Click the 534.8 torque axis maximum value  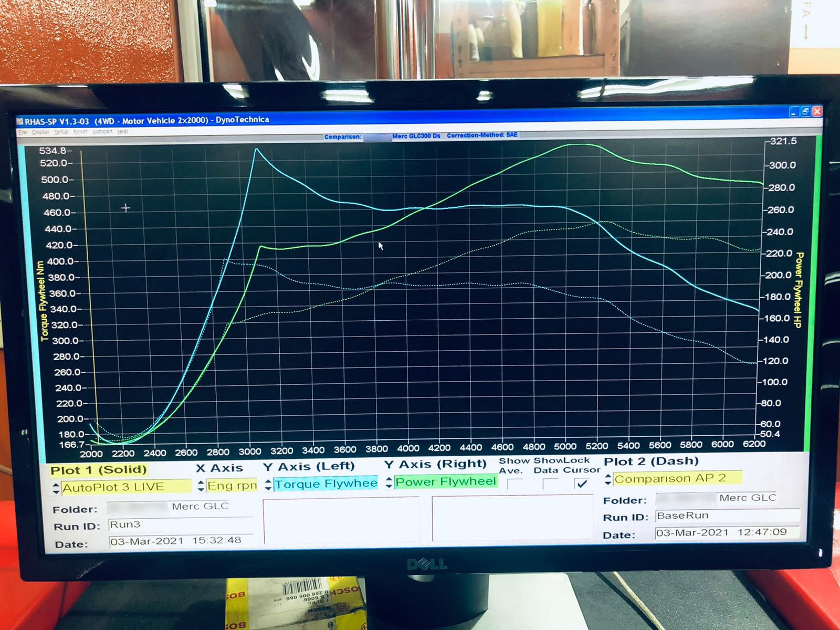[x=52, y=151]
